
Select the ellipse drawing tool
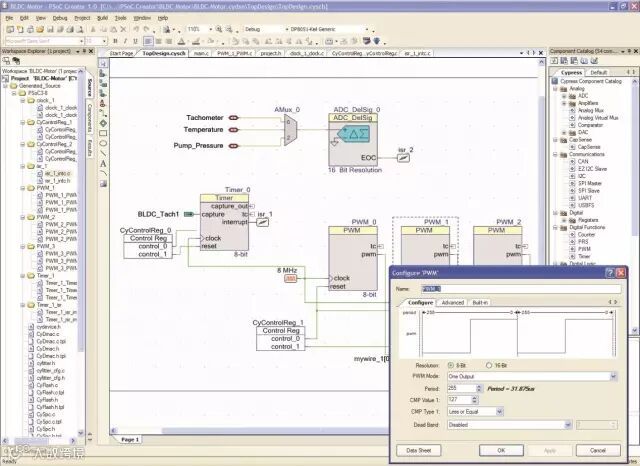103,143
